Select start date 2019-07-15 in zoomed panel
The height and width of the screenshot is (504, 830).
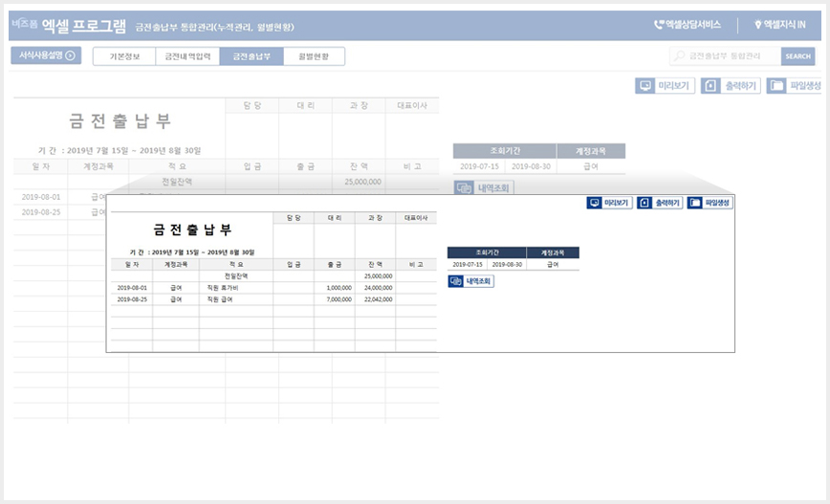[x=468, y=264]
